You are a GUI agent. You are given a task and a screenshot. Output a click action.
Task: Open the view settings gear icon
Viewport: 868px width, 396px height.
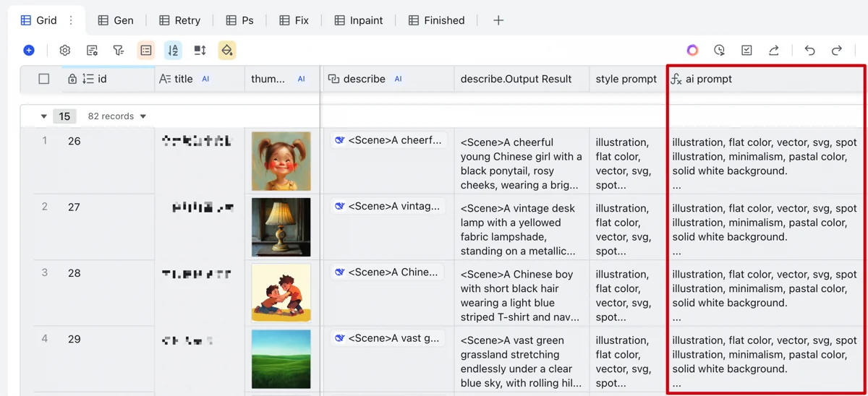(x=65, y=50)
